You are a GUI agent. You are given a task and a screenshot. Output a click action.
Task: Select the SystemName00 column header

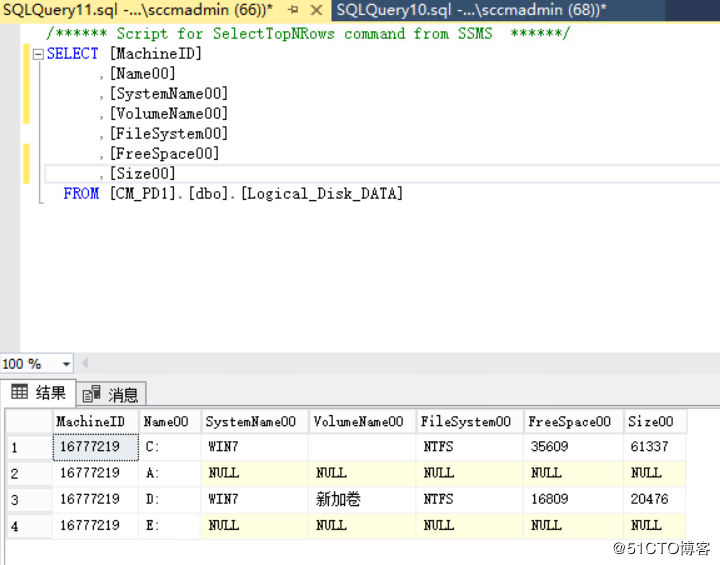[x=254, y=422]
